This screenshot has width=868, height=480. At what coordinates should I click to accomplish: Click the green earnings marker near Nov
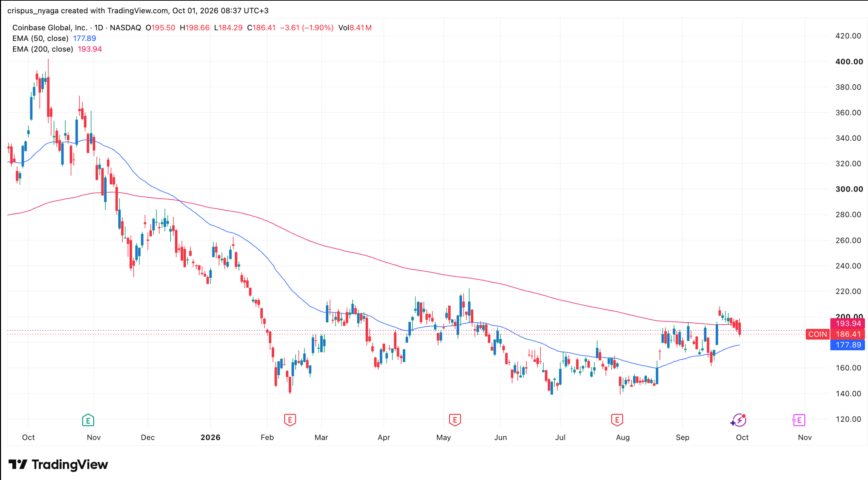pos(88,420)
